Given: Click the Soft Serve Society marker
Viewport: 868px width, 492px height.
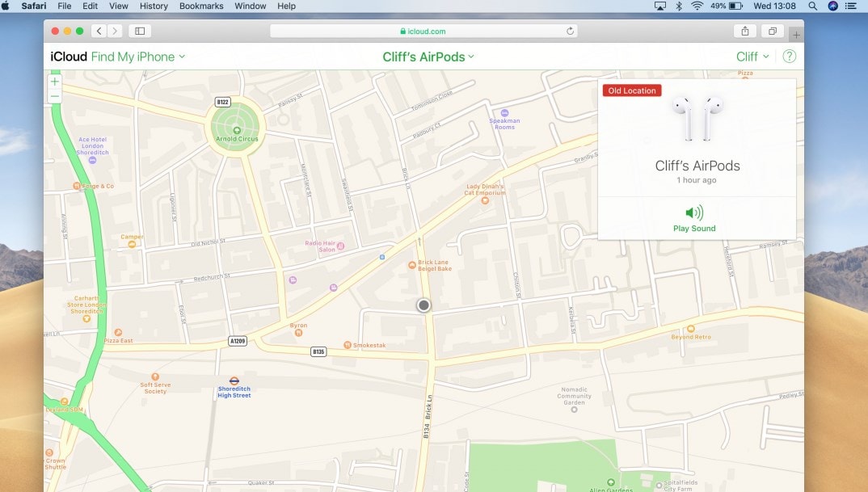Looking at the screenshot, I should 155,377.
